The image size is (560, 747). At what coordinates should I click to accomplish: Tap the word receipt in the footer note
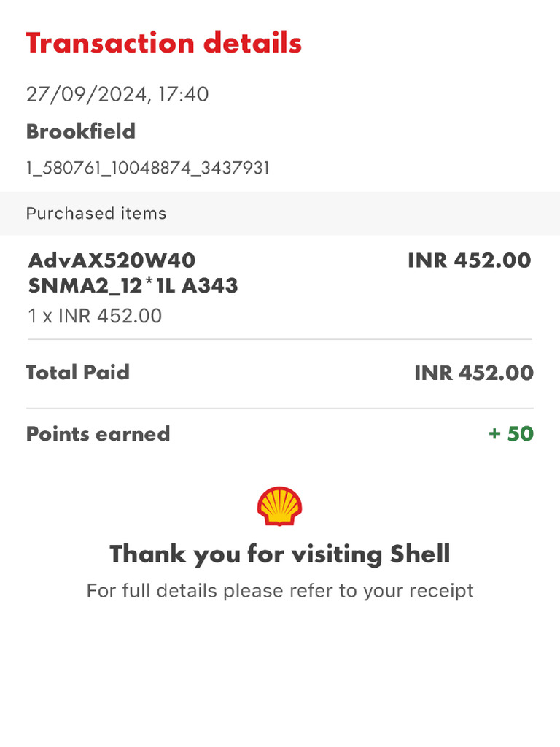click(x=441, y=590)
